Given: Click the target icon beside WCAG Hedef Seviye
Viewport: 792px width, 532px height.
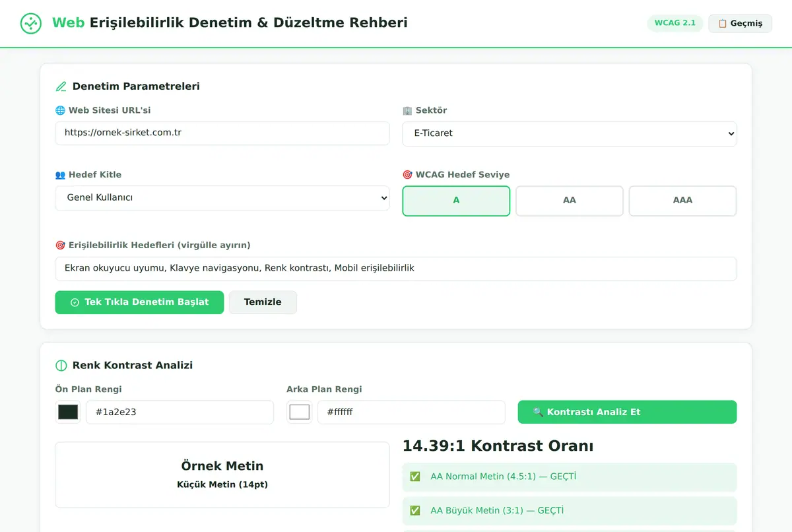Looking at the screenshot, I should click(407, 175).
